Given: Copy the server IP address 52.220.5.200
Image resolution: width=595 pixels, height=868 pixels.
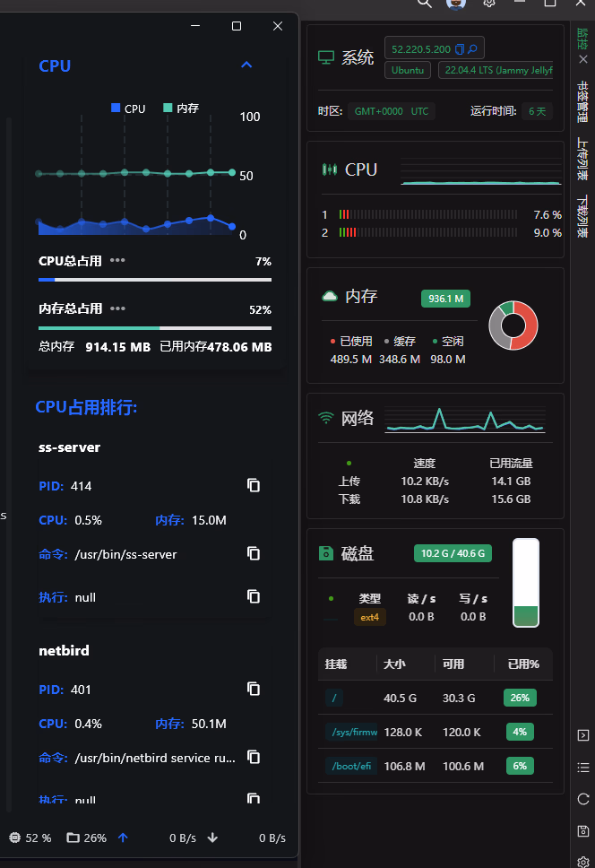Looking at the screenshot, I should point(460,48).
